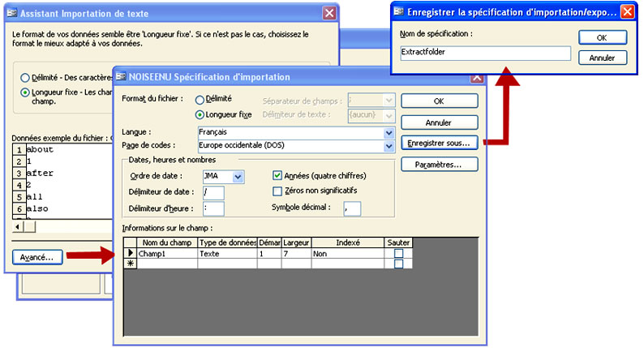Click Annuler in the import specification dialog
The image size is (644, 348).
tap(439, 122)
